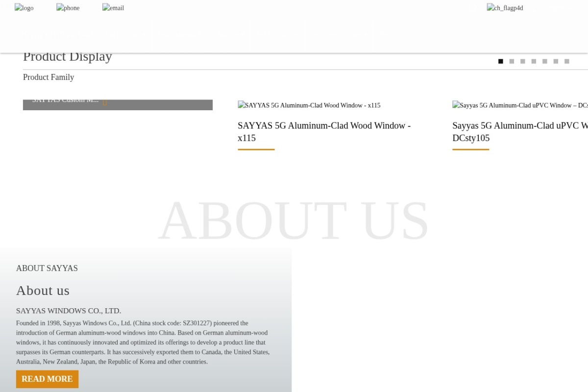This screenshot has width=588, height=392.
Task: Open the x115 Aluminum-Clad Wood Window image
Action: coord(309,105)
